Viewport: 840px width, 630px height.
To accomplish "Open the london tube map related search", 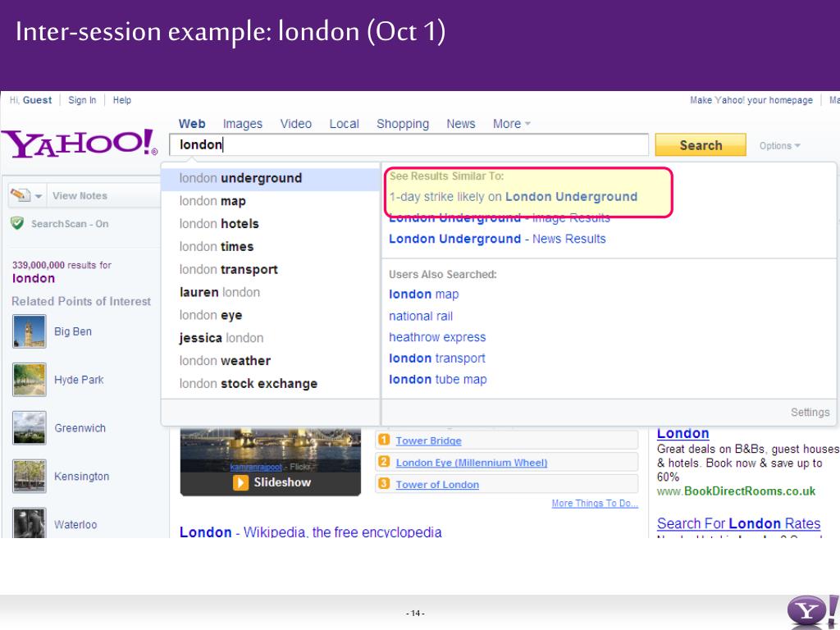I will tap(438, 380).
